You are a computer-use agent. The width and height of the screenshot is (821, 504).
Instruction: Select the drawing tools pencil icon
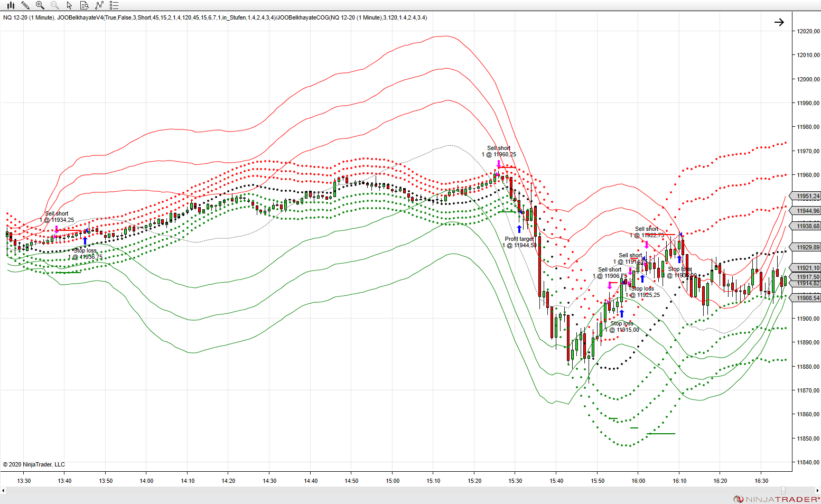coord(25,5)
